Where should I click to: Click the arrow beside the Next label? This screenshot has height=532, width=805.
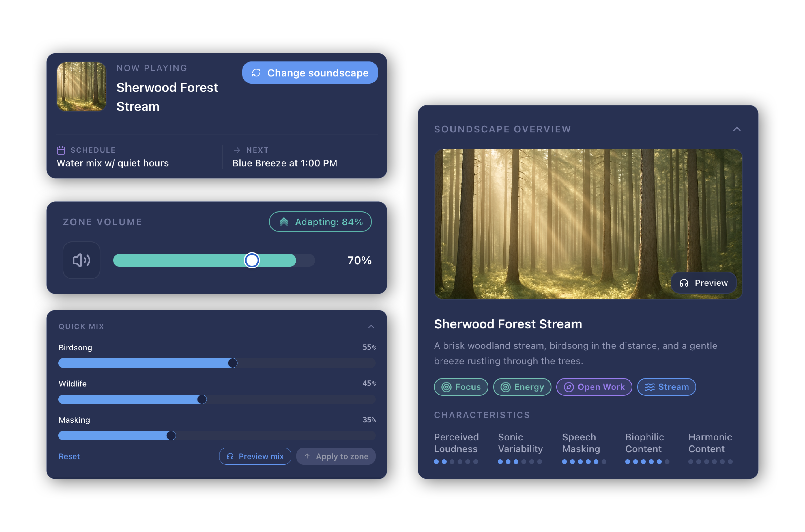coord(237,150)
